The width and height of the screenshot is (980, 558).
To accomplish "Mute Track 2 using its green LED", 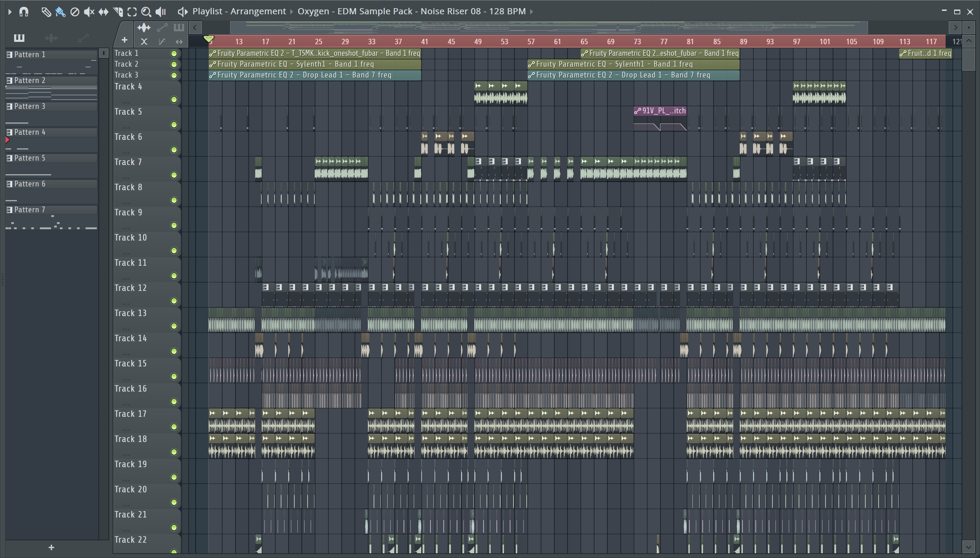I will click(x=174, y=64).
